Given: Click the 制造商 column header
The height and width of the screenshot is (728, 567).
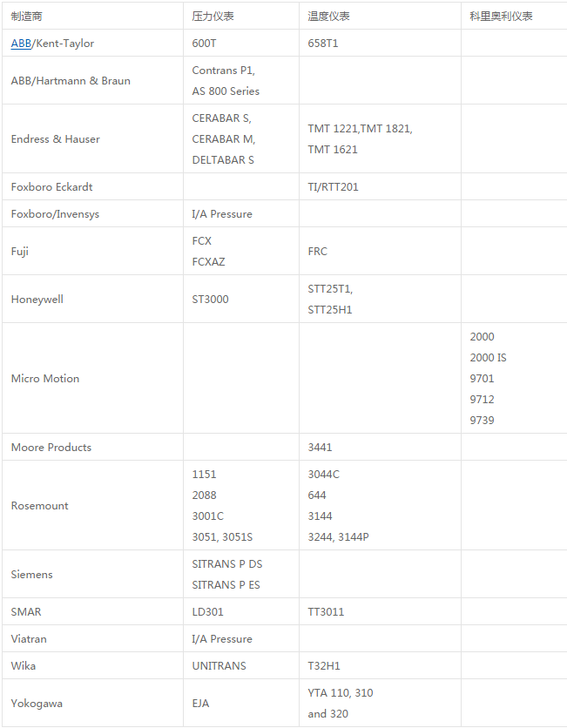Looking at the screenshot, I should coord(26,17).
